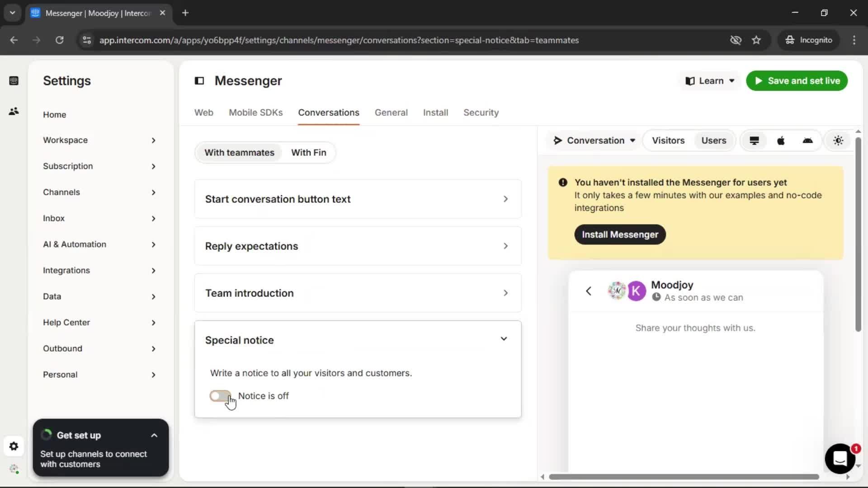Image resolution: width=868 pixels, height=488 pixels.
Task: Open Inbox settings section
Action: click(99, 218)
